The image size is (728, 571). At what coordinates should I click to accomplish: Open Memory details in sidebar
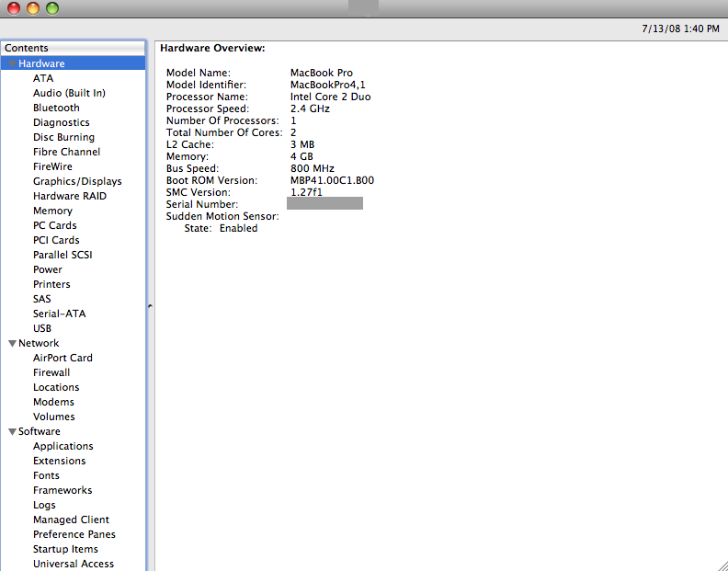[52, 211]
